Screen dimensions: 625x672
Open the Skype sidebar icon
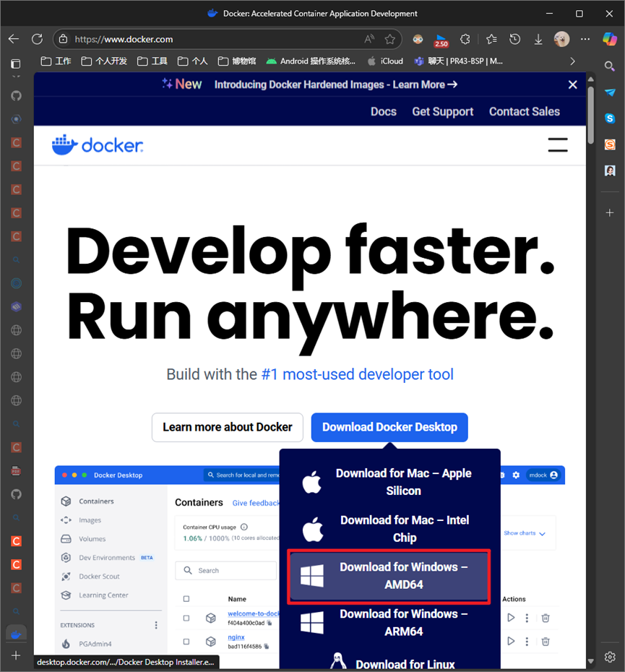[x=610, y=119]
